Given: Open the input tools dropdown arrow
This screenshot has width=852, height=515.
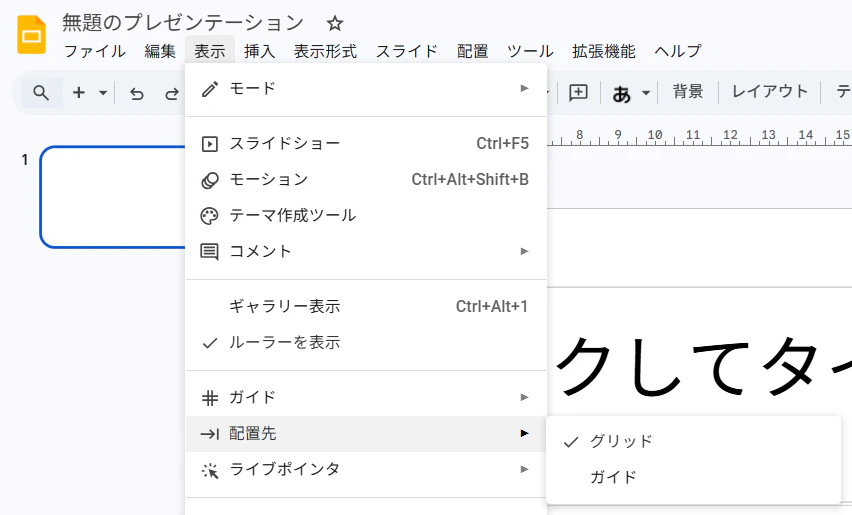Looking at the screenshot, I should [646, 93].
